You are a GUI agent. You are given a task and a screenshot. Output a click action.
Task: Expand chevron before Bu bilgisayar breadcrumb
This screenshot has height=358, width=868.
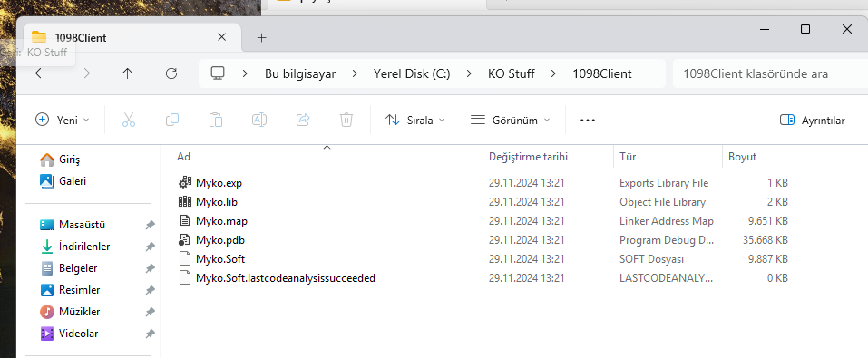coord(245,73)
